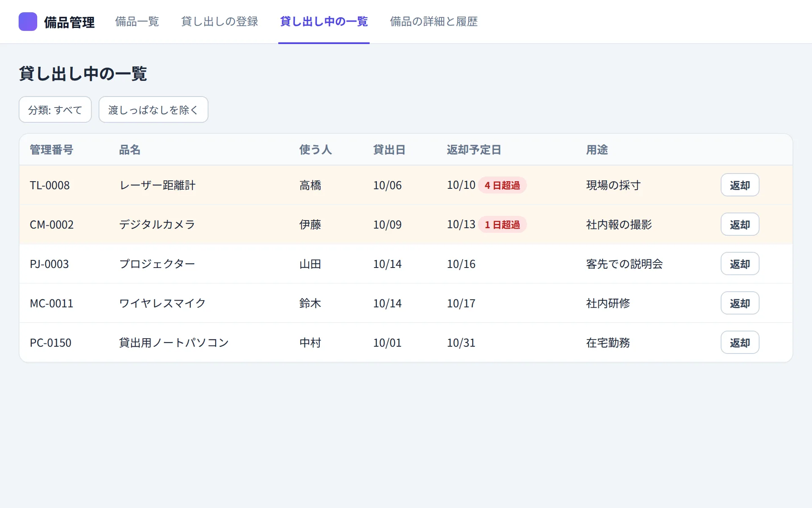Select the 貸し出し中の一覧 tab
This screenshot has width=812, height=508.
[324, 22]
